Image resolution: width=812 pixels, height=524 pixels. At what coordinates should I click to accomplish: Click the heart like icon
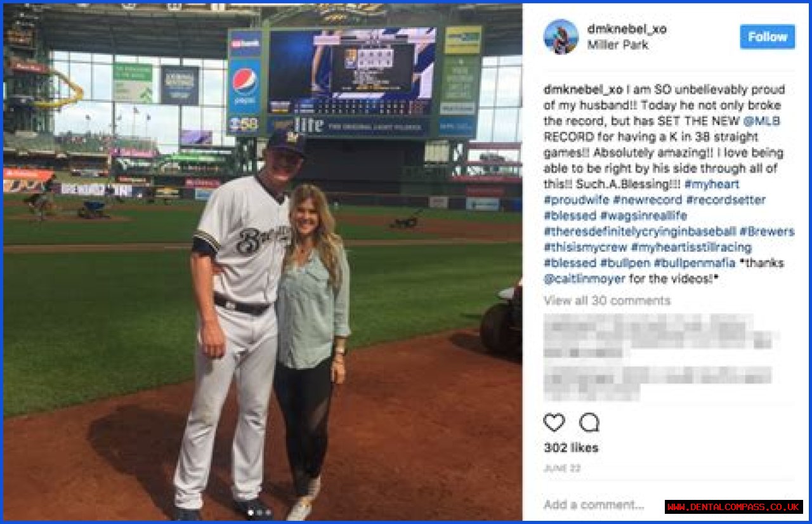coord(554,422)
